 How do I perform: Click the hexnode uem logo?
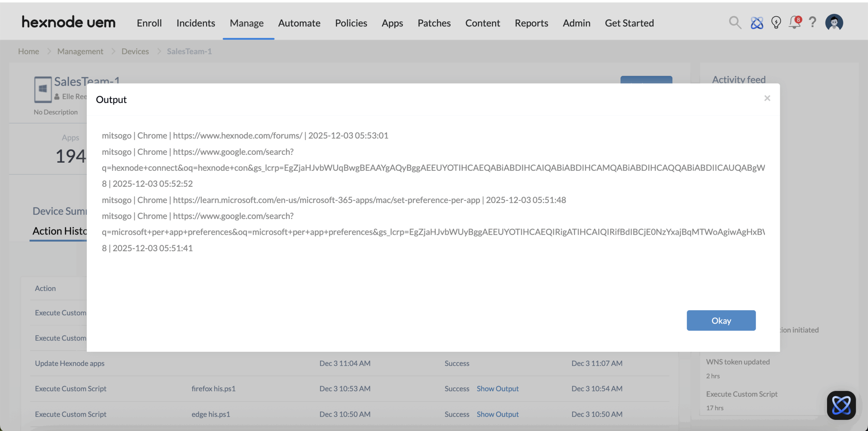(68, 22)
